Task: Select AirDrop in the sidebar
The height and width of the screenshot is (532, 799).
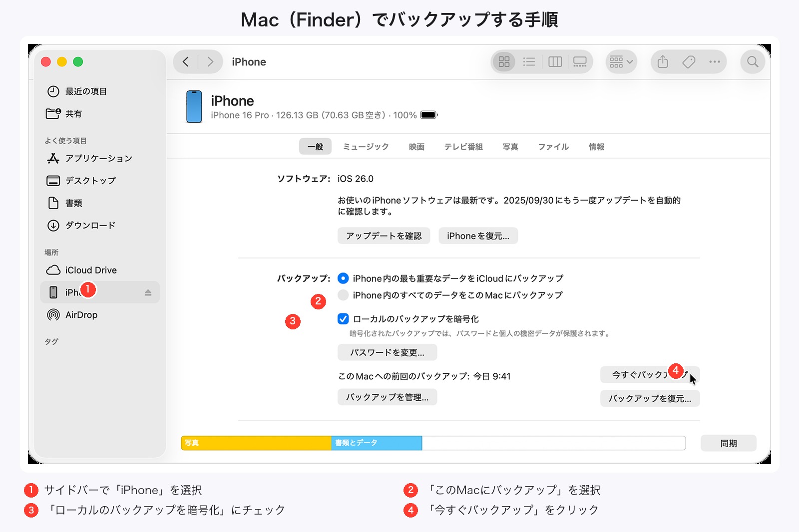Action: [80, 314]
